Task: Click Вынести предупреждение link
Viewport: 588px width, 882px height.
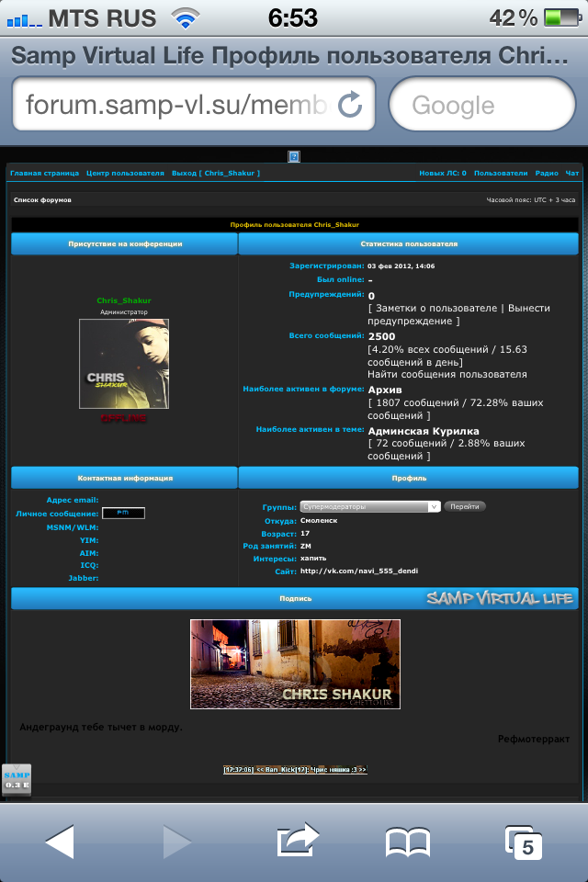Action: pyautogui.click(x=458, y=314)
